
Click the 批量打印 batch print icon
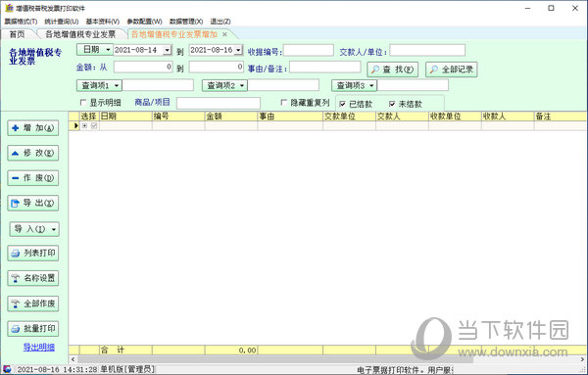pyautogui.click(x=16, y=329)
